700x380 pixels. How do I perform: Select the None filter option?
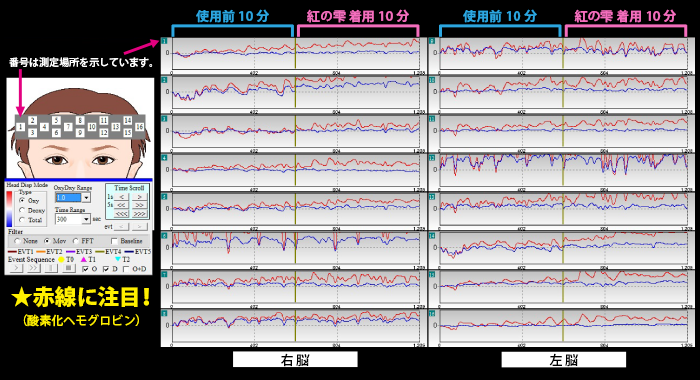tap(17, 241)
